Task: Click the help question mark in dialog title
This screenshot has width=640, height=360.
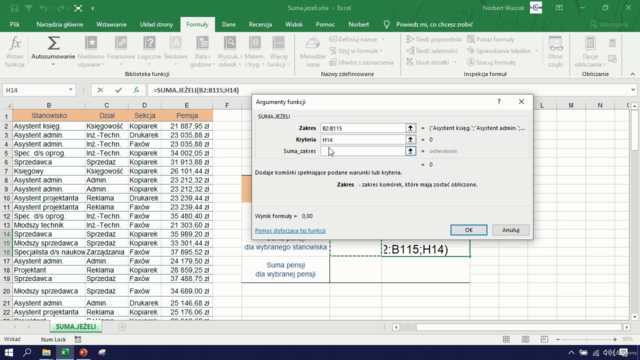Action: 499,102
